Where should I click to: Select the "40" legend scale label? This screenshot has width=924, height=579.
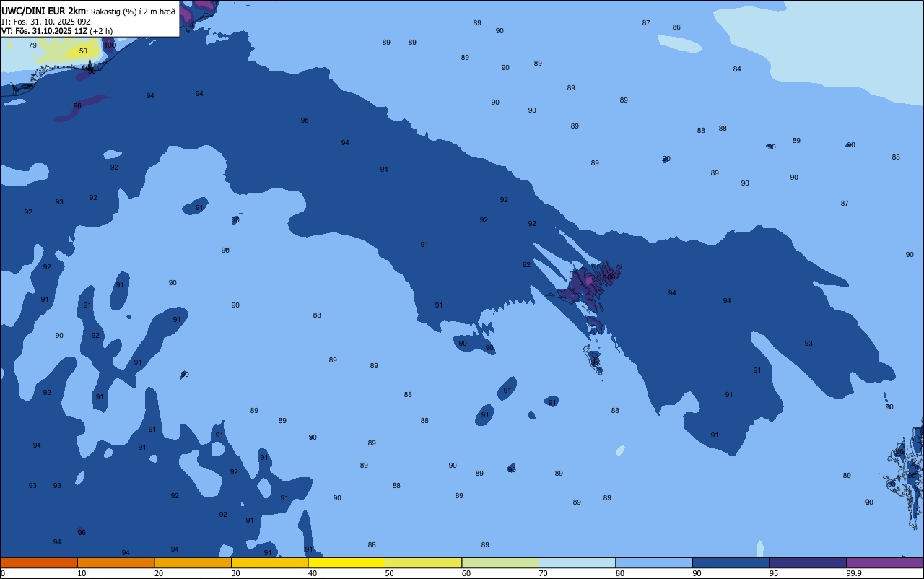coord(313,573)
